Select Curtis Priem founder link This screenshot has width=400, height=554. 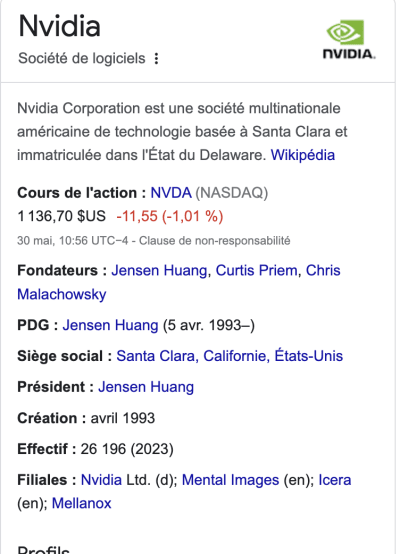tap(257, 271)
